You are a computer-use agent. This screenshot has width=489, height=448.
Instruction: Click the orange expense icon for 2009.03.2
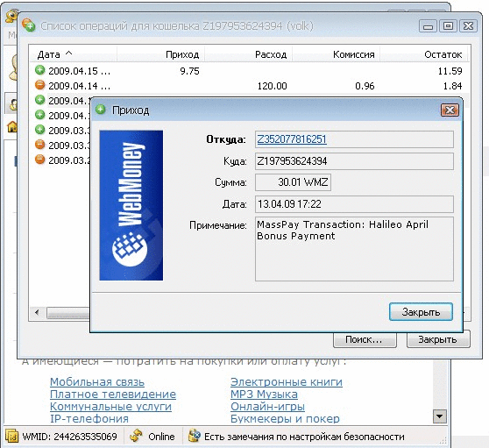[40, 160]
